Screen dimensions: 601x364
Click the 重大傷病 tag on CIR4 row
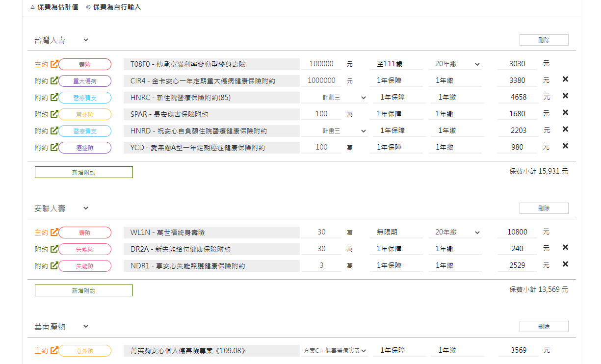point(85,81)
